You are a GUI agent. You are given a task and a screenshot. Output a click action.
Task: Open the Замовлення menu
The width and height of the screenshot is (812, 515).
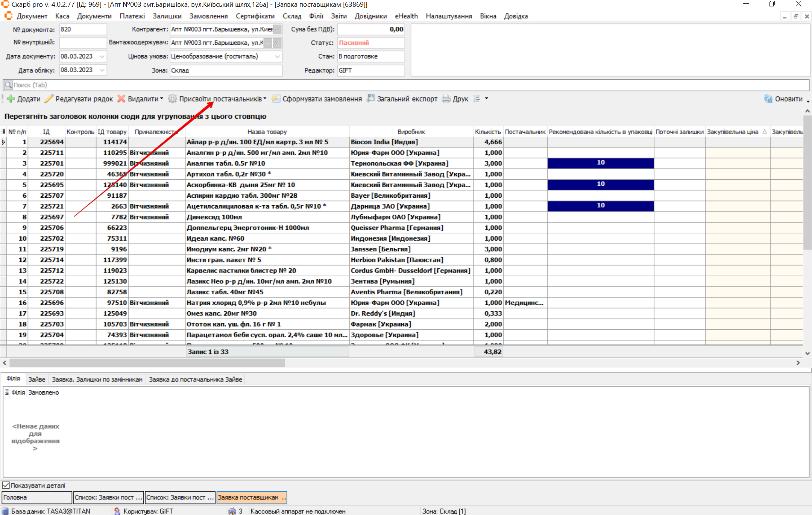208,16
